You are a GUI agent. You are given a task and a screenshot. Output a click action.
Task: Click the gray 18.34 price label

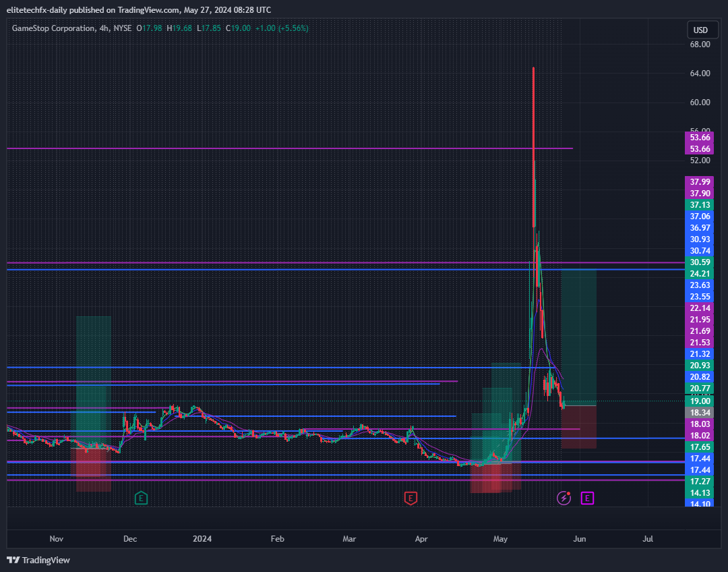click(x=699, y=413)
